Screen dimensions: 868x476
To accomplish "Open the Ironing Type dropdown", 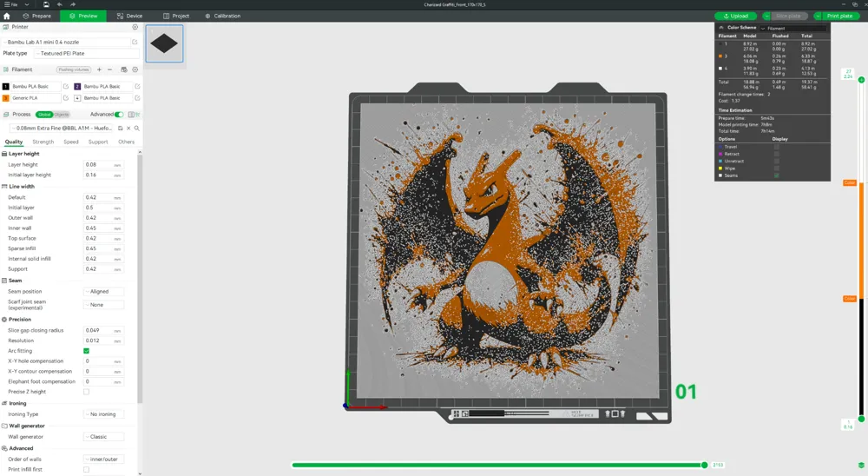I will coord(104,414).
